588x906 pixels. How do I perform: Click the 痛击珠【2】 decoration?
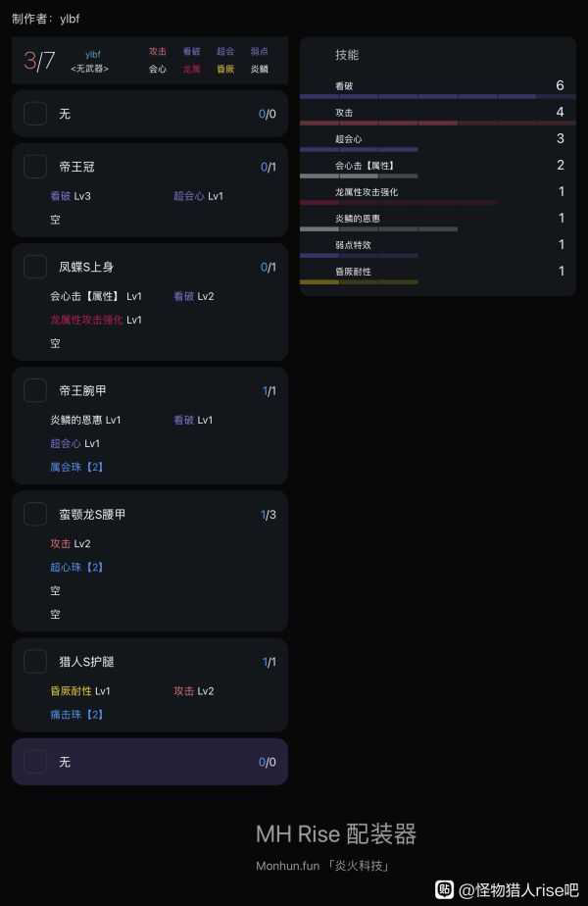[x=76, y=715]
